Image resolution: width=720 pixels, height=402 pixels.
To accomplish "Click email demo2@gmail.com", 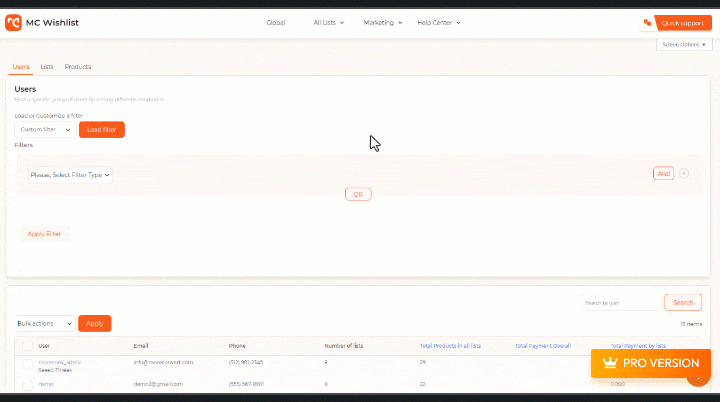I will [158, 384].
